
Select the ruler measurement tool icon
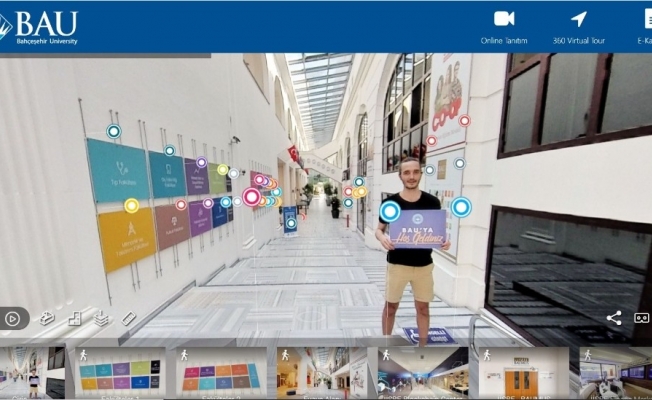tap(128, 319)
